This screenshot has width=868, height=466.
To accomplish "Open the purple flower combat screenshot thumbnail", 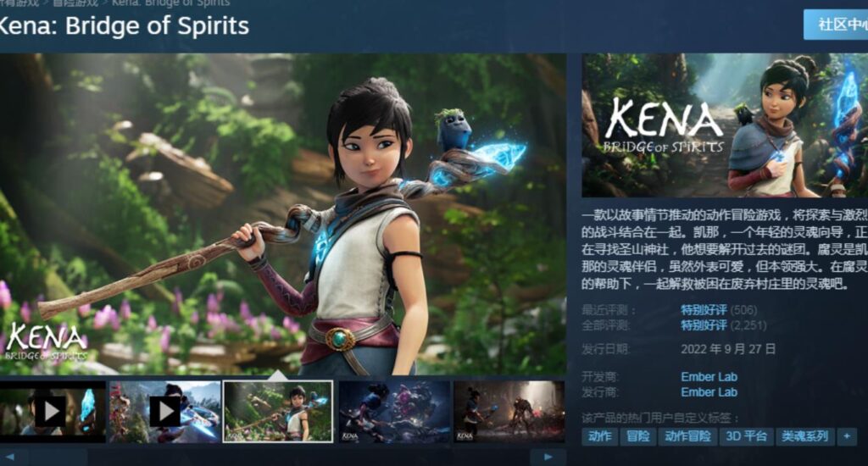I will pos(394,411).
